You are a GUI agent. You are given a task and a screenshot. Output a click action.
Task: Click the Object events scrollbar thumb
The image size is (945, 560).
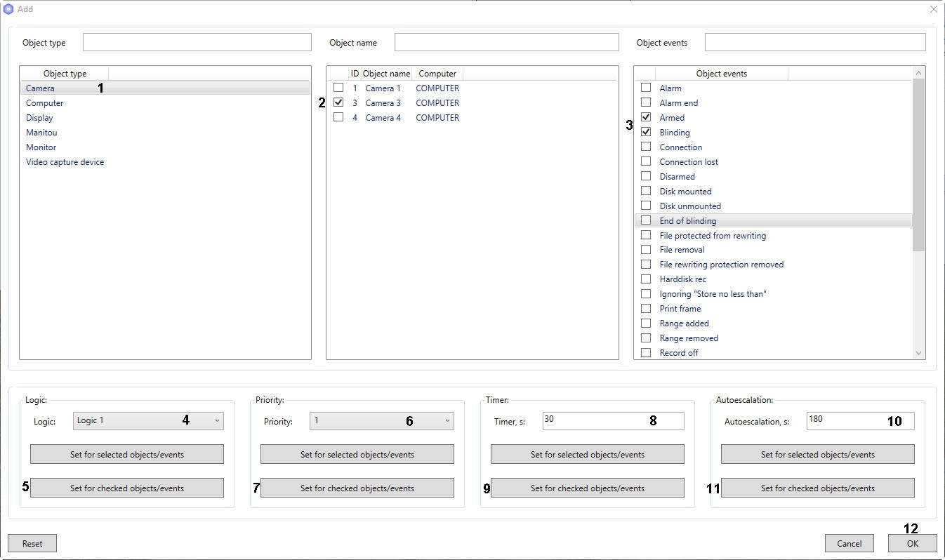click(x=918, y=164)
